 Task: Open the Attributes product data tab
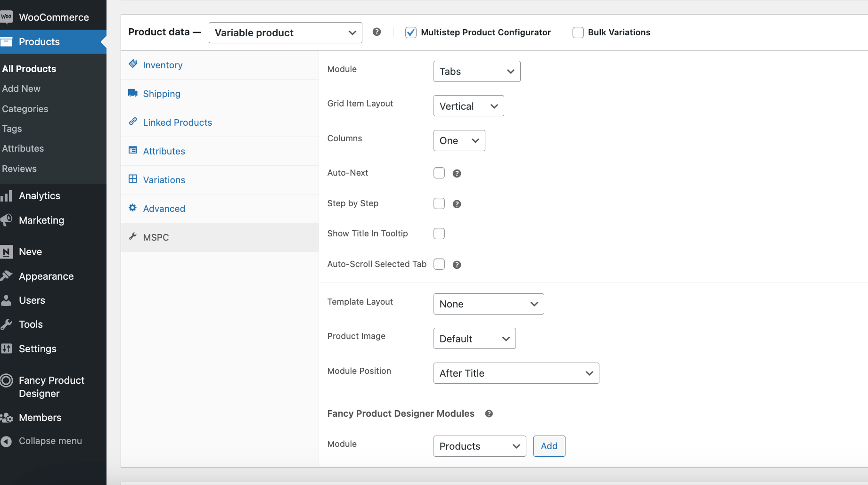pyautogui.click(x=220, y=151)
